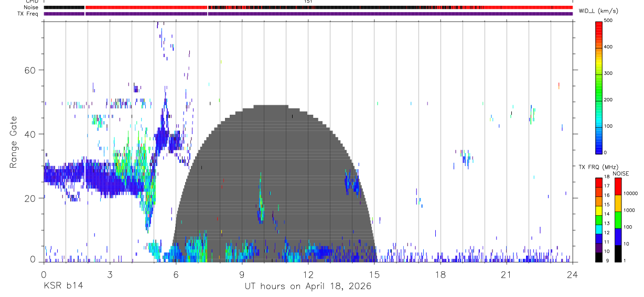644x297 pixels.
Task: Click the '12' MHz frequency legend value
Action: tap(607, 233)
